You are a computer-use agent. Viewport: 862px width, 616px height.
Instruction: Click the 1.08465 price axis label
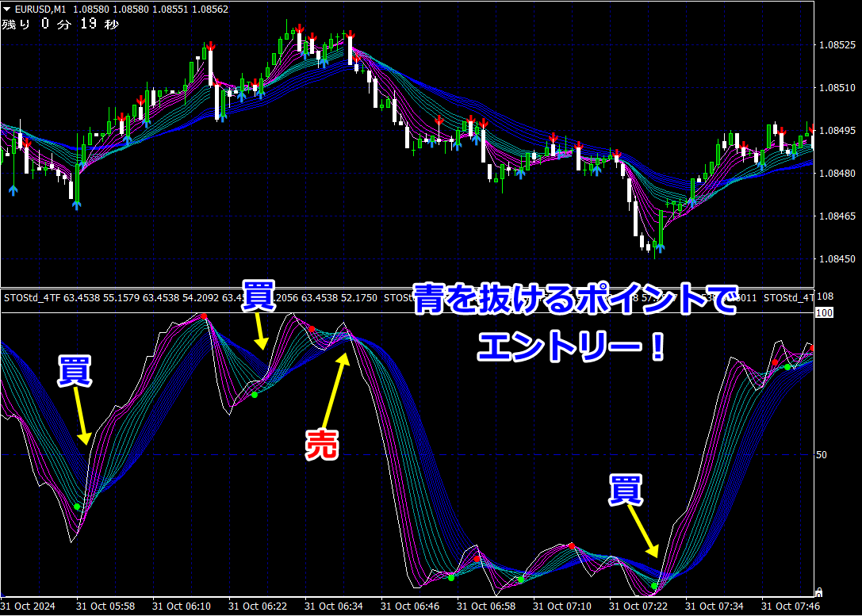837,216
